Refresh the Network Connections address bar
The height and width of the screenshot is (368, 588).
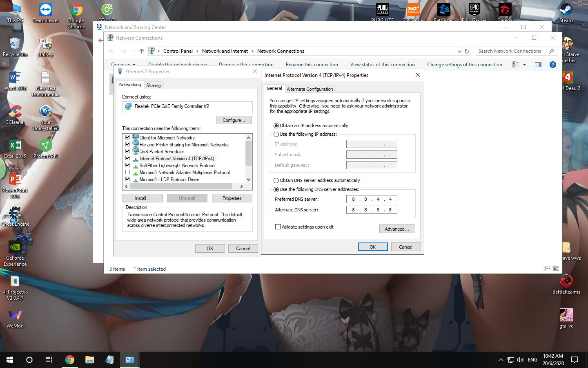point(467,51)
